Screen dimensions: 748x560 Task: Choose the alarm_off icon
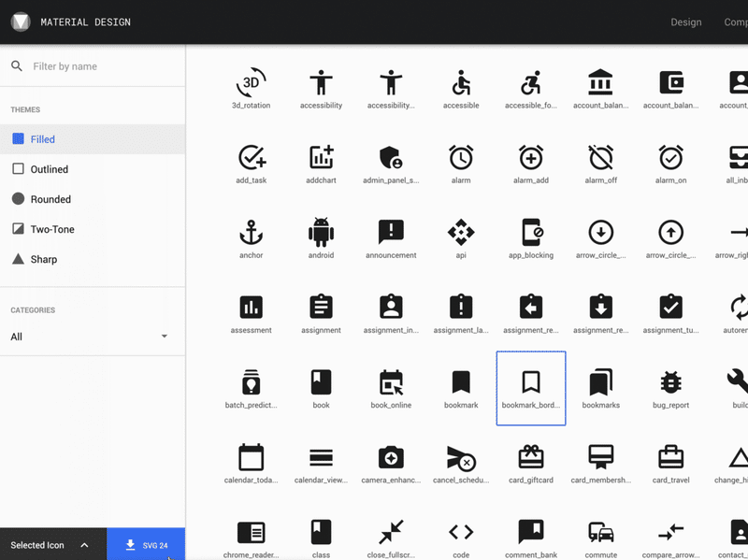[601, 157]
